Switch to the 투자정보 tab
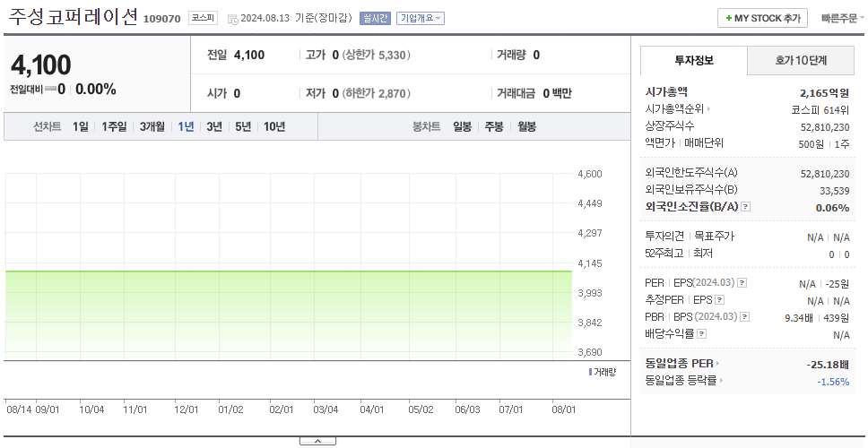This screenshot has height=448, width=868. [x=694, y=60]
